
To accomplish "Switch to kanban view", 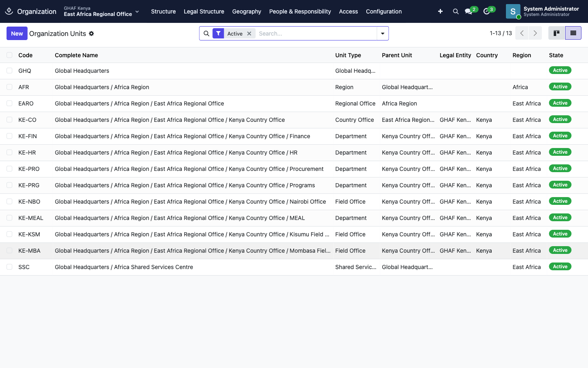I will [557, 33].
